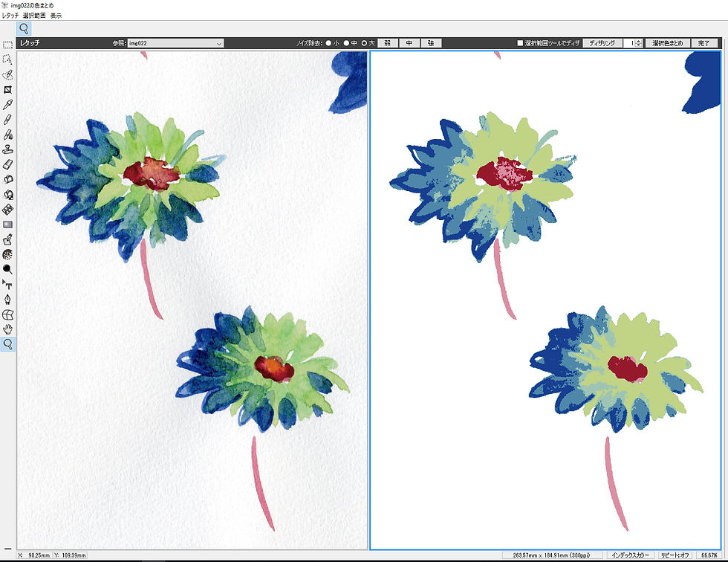Click the 選択色まとめ button

click(x=668, y=43)
